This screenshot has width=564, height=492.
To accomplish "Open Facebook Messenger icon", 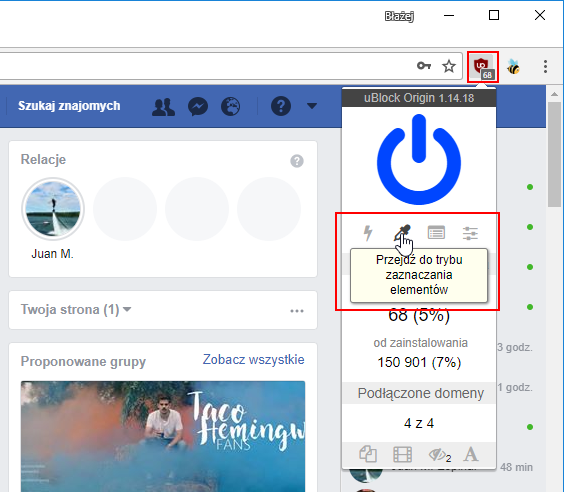I will (x=198, y=106).
